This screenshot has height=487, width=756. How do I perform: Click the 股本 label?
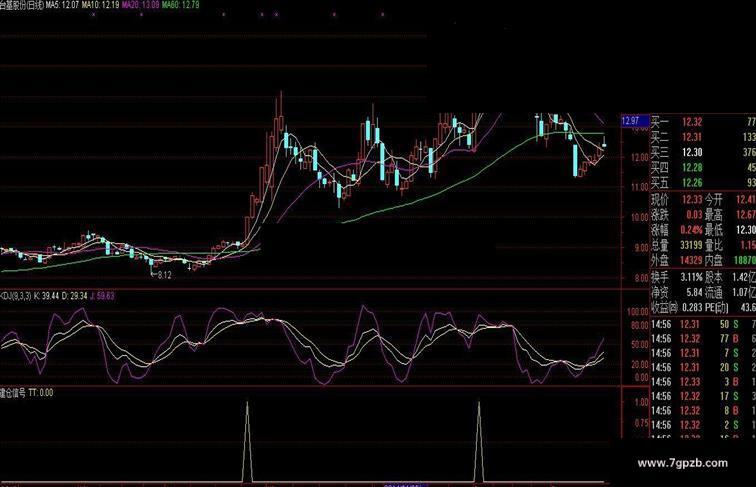(x=714, y=277)
